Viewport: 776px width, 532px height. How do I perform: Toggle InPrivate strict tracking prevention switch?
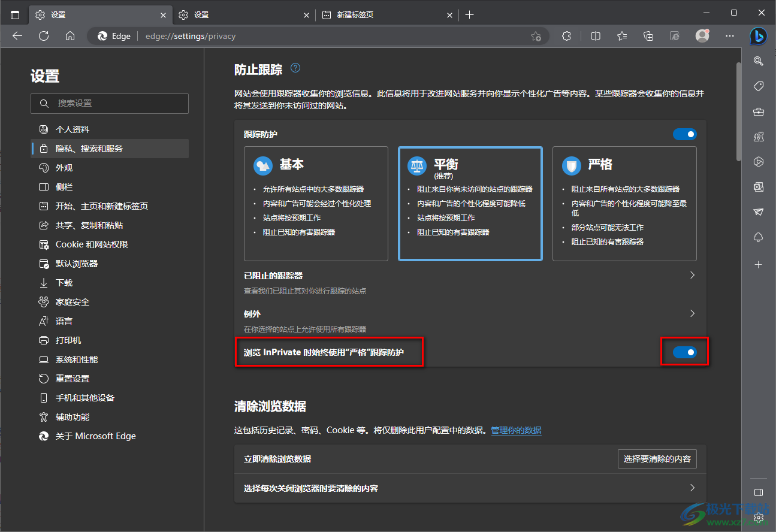684,352
